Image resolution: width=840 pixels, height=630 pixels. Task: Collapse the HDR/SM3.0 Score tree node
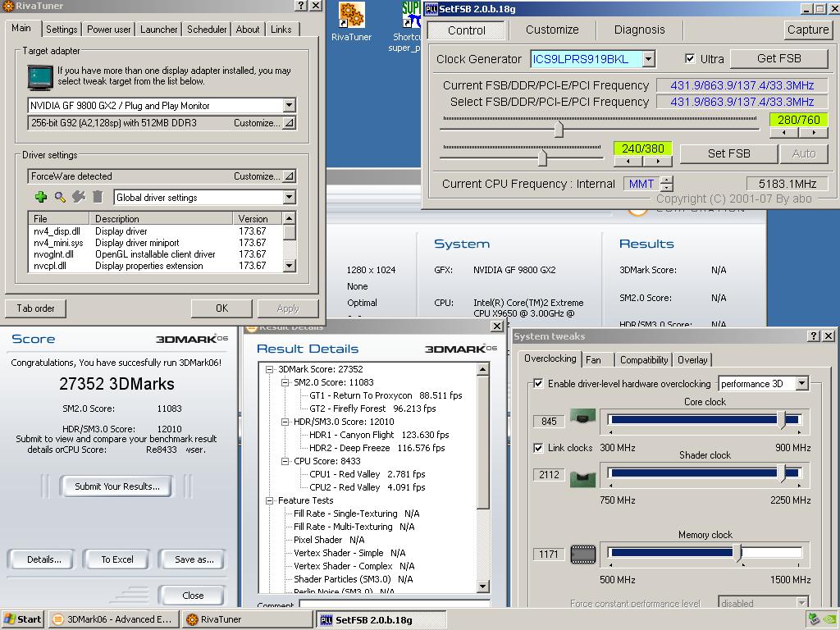coord(285,422)
